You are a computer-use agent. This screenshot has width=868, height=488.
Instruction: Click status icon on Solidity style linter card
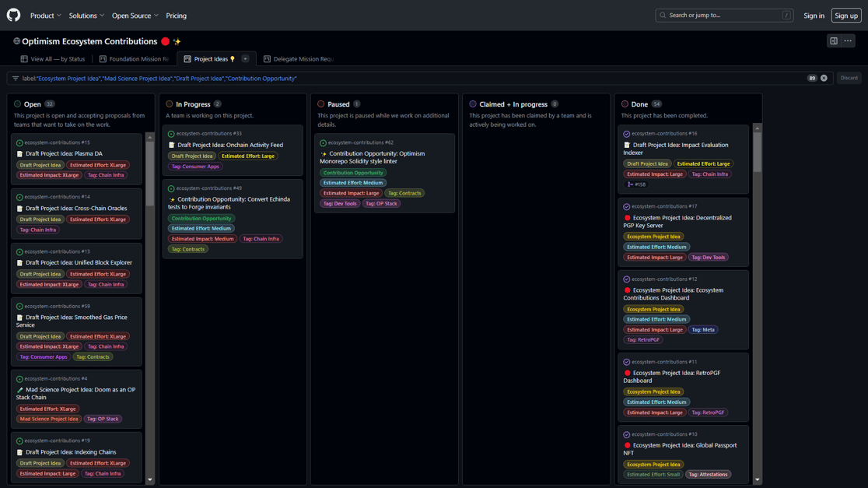click(324, 143)
